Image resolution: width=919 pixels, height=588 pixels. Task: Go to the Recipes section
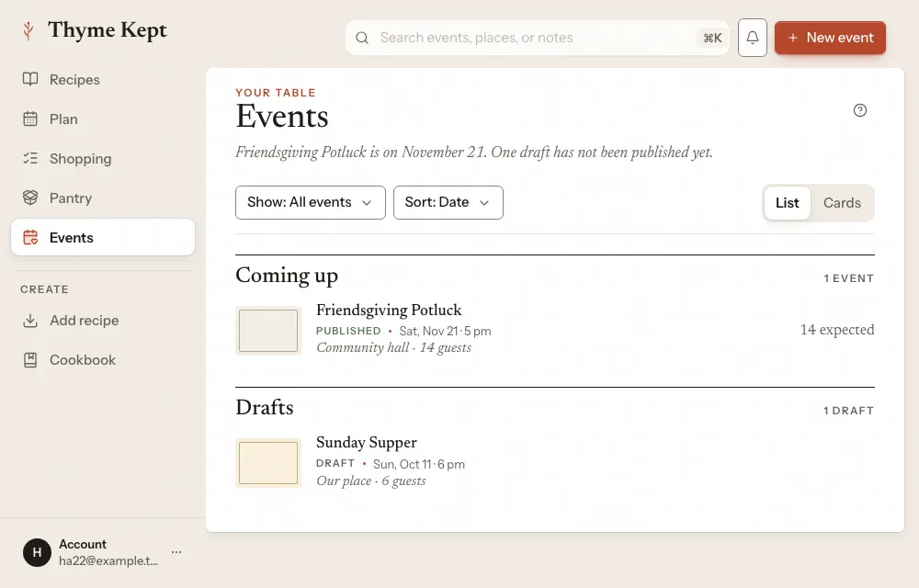pyautogui.click(x=103, y=79)
